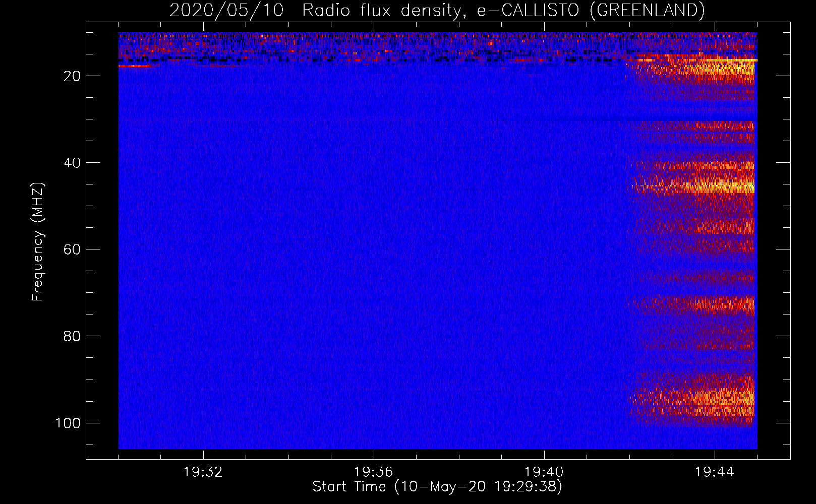Click the 20 MHz frequency tick label

pos(72,76)
